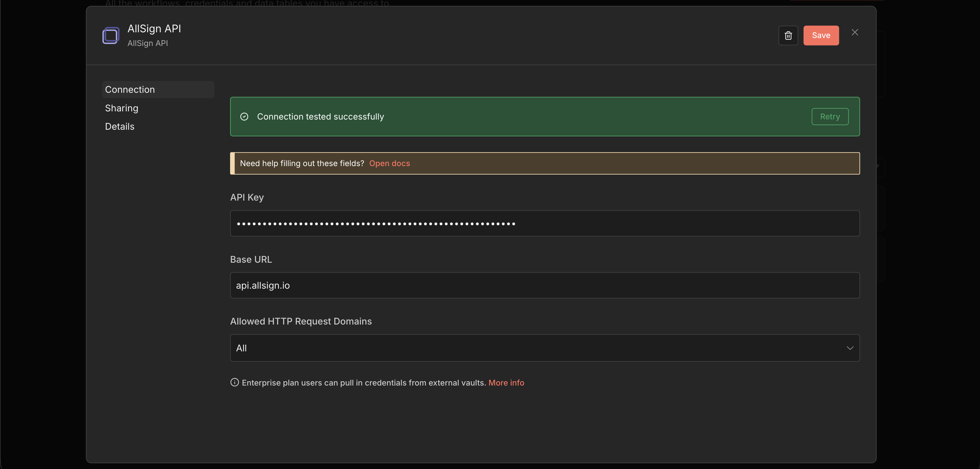This screenshot has width=980, height=469.
Task: Click the Connection tested successfully message
Action: pos(320,117)
